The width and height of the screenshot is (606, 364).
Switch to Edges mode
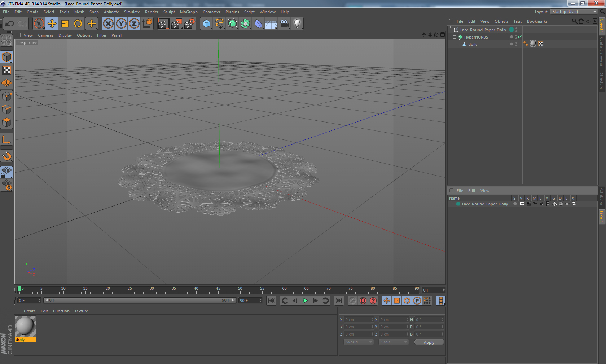(7, 109)
